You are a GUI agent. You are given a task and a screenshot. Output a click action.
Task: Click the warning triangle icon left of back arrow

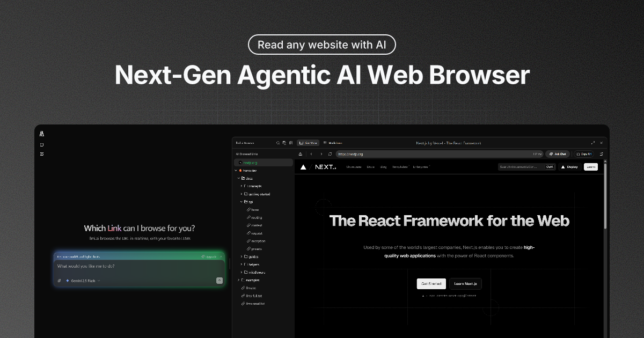coord(301,154)
